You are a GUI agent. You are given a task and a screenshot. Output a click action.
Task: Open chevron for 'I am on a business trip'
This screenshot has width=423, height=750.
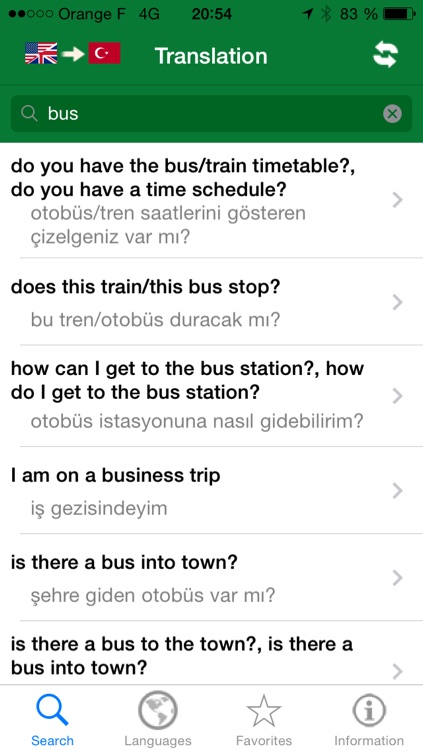[397, 491]
